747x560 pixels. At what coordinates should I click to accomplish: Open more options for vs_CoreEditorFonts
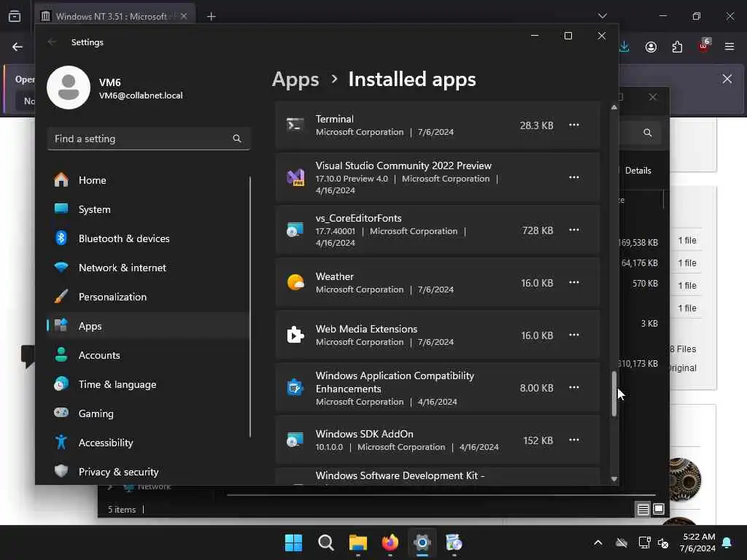[x=574, y=230]
